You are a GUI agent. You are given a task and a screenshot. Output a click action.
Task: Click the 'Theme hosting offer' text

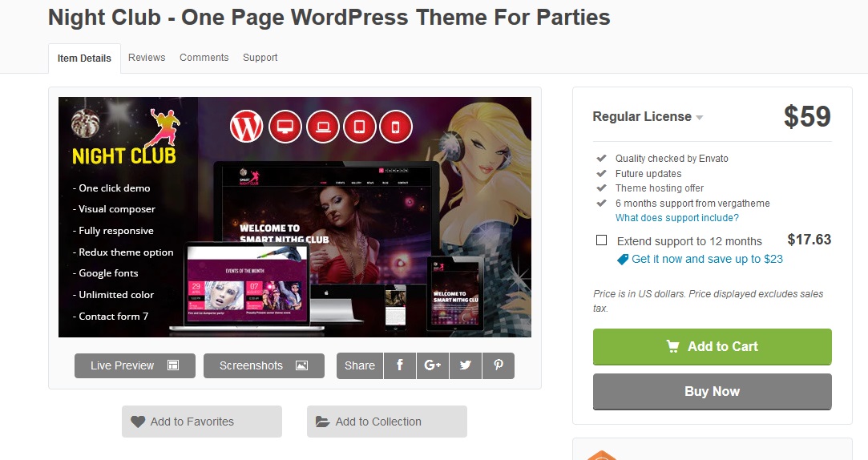point(660,188)
